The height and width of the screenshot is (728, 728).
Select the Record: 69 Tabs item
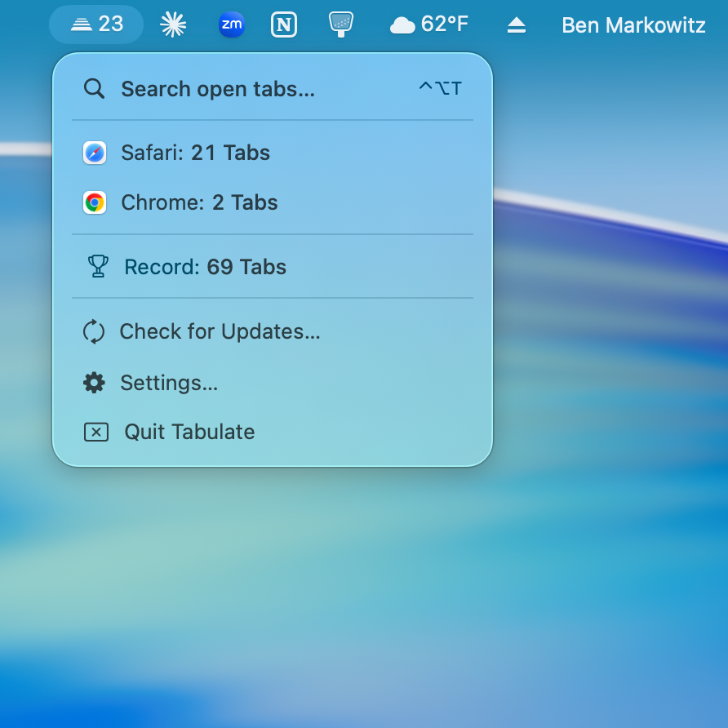273,267
